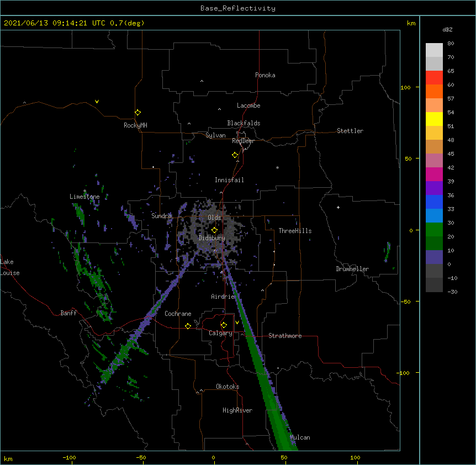Click the Blackfalds city label
This screenshot has height=465, width=476.
point(244,123)
